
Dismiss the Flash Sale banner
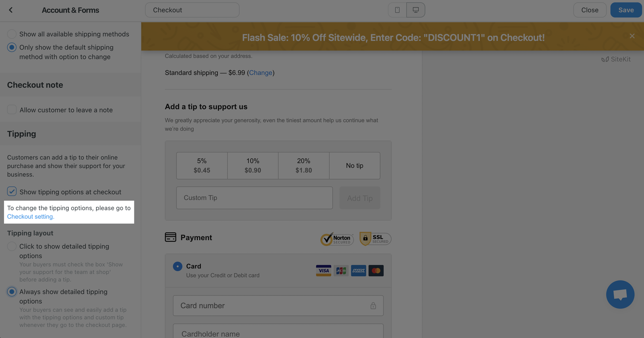(x=632, y=36)
